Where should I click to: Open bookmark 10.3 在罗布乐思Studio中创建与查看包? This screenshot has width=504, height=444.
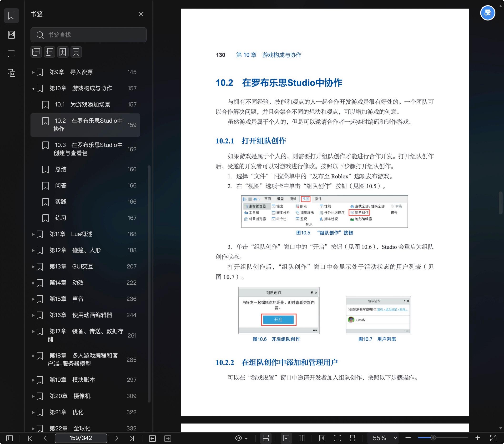click(x=85, y=149)
